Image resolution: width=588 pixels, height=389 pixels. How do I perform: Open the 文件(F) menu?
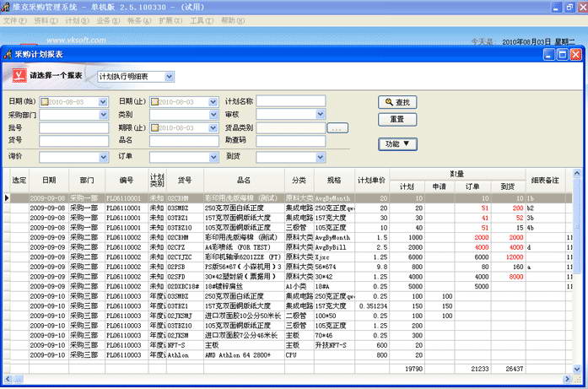[15, 20]
